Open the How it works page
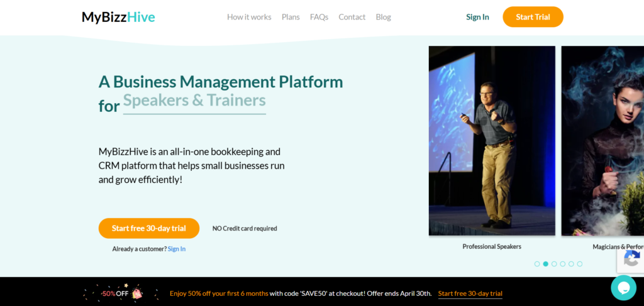Viewport: 644px width, 306px height. (249, 17)
